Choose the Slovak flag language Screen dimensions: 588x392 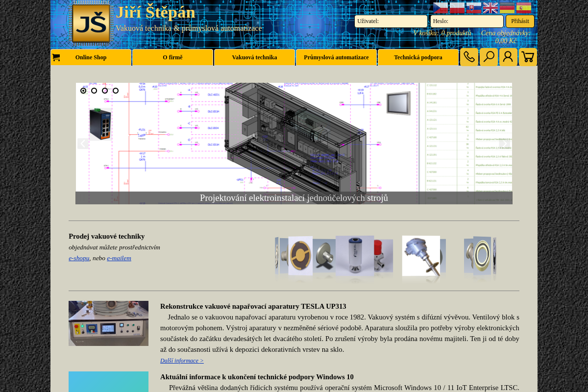(x=473, y=8)
